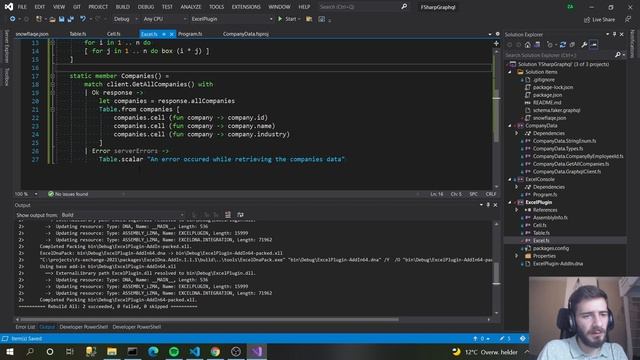The image size is (640, 360).
Task: Open the BUILD menu
Action: click(122, 7)
